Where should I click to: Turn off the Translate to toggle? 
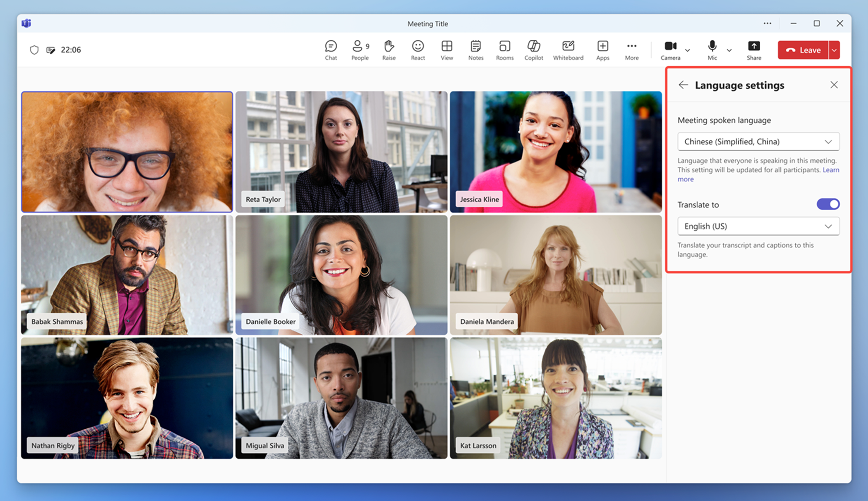(827, 204)
